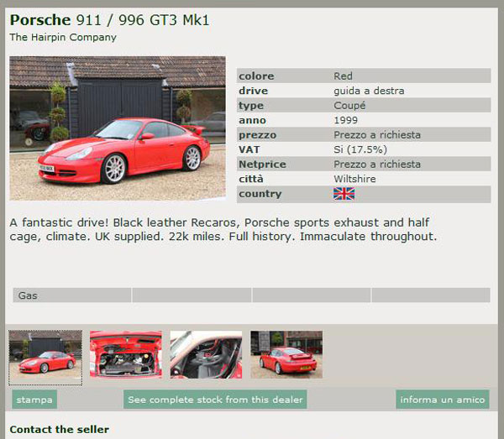Click the UK flag country icon

click(x=344, y=194)
